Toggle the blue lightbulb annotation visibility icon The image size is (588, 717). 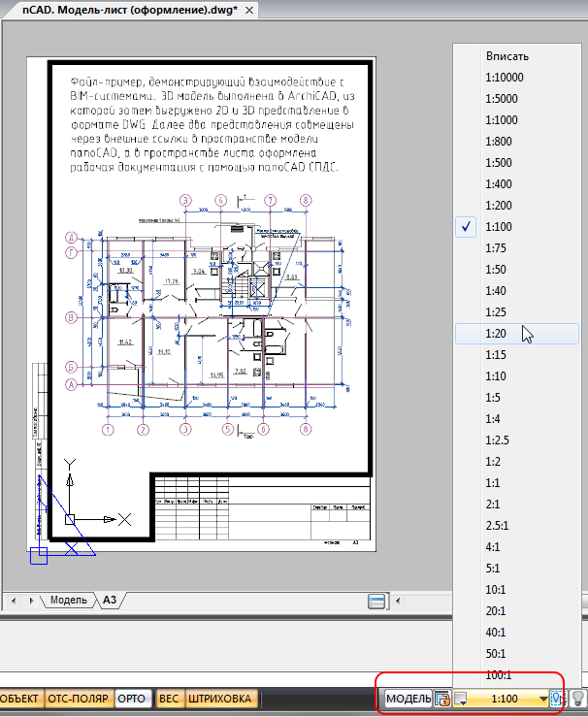pyautogui.click(x=556, y=699)
